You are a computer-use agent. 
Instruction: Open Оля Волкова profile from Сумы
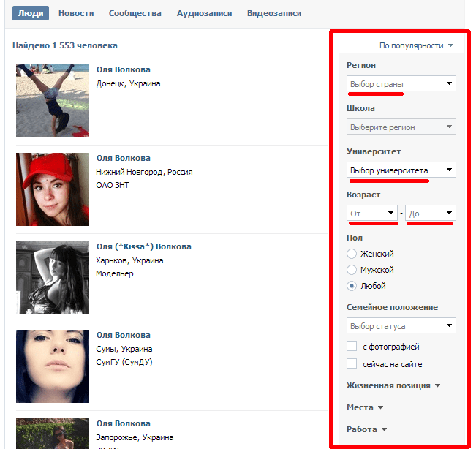click(x=124, y=335)
